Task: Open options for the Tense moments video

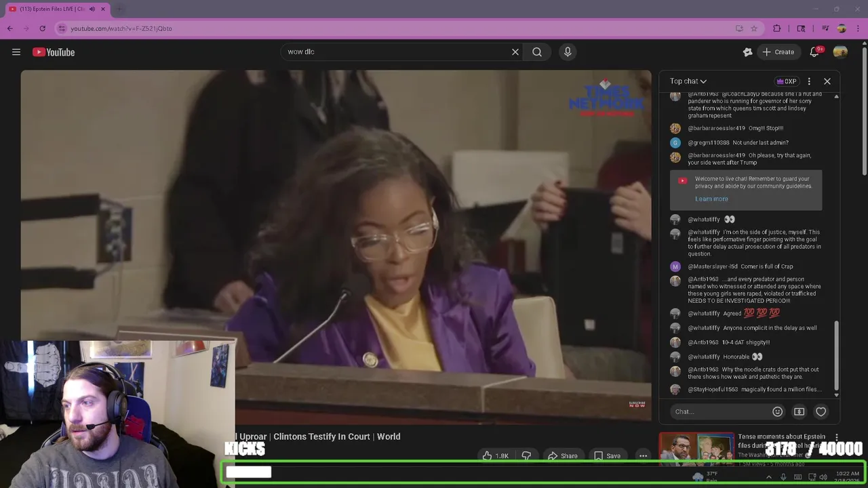Action: (x=836, y=438)
